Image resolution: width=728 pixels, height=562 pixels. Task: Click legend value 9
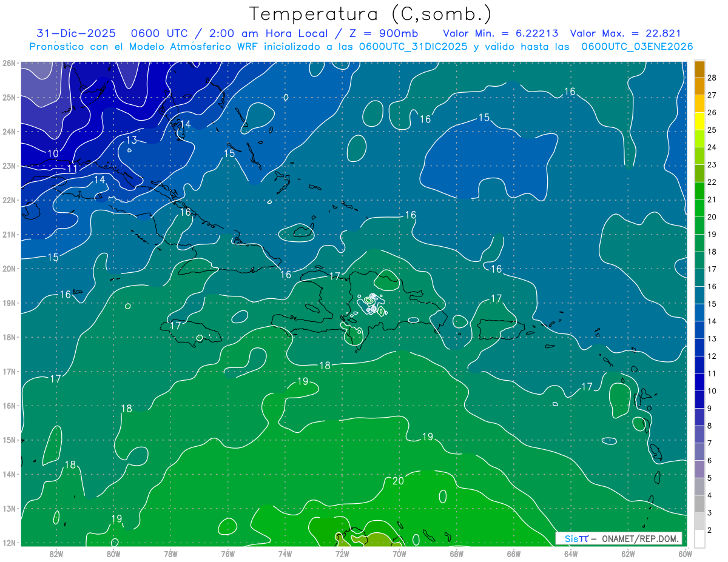click(709, 409)
